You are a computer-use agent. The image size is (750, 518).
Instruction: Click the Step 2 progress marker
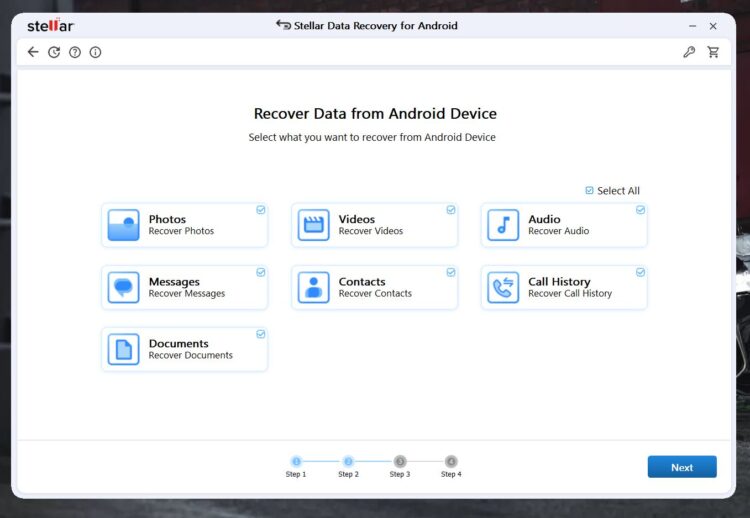348,462
